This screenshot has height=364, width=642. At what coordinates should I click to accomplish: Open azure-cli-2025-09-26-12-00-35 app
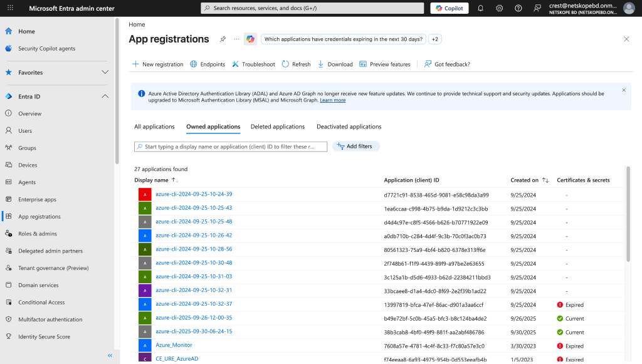[x=194, y=318]
